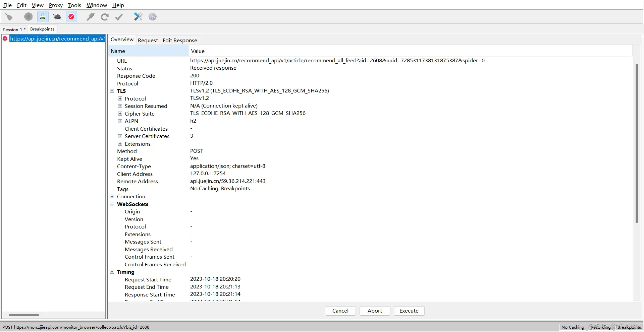Open the Proxy menu

tap(56, 5)
